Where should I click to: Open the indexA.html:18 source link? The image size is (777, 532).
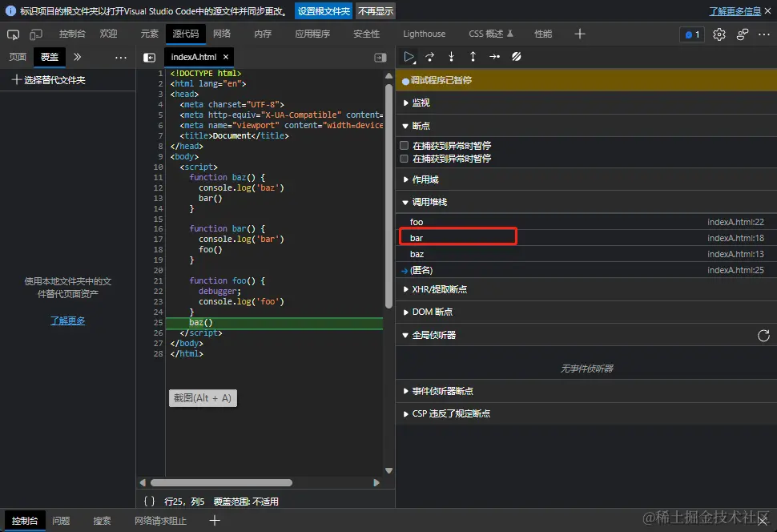pyautogui.click(x=735, y=238)
